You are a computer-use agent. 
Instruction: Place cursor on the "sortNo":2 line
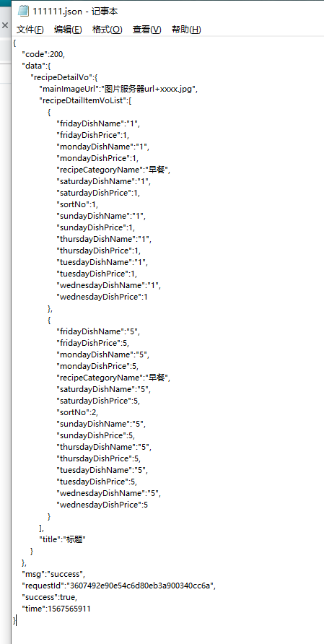pyautogui.click(x=77, y=412)
